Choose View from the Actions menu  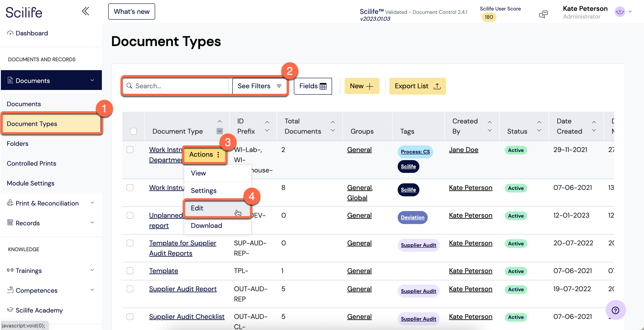coord(218,173)
